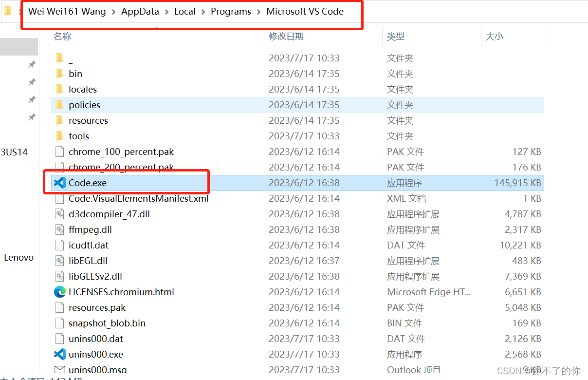Select the folder icon of the underscore folder
Image resolution: width=588 pixels, height=380 pixels.
[x=59, y=58]
